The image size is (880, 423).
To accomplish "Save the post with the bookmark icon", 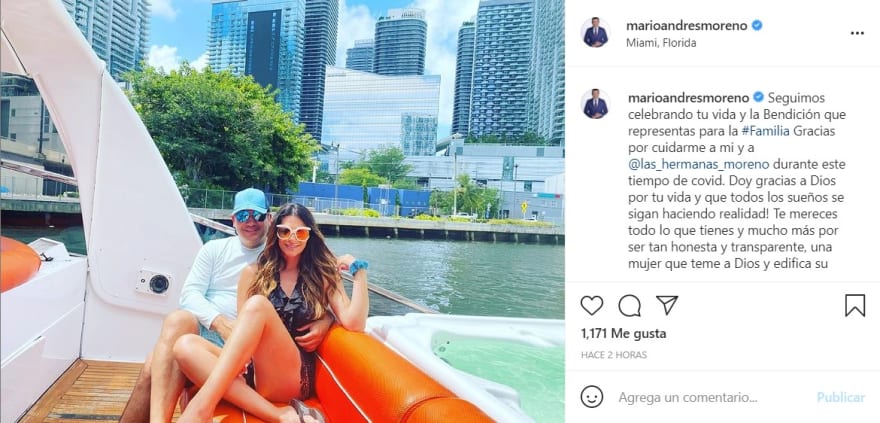I will [x=855, y=305].
